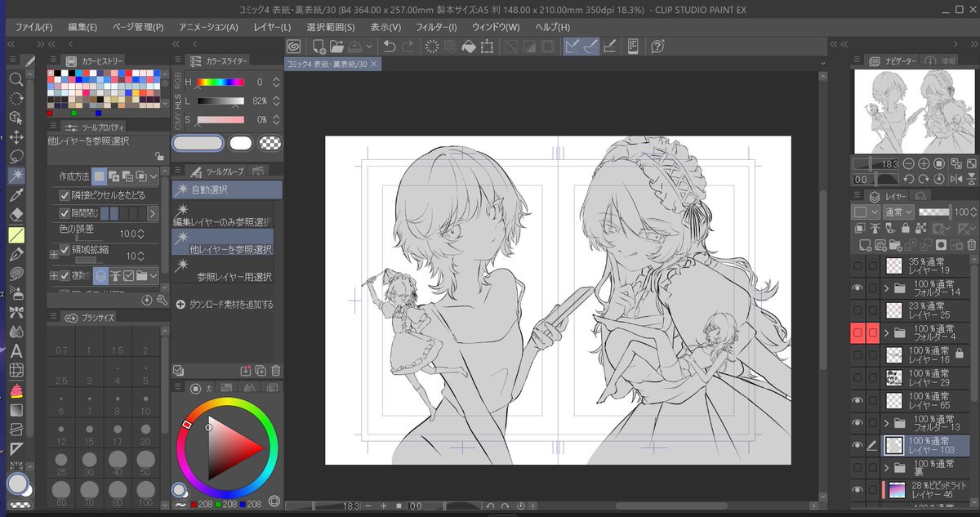Viewport: 980px width, 517px height.
Task: Open the CLIP STUDIO support help icon
Action: tap(657, 47)
